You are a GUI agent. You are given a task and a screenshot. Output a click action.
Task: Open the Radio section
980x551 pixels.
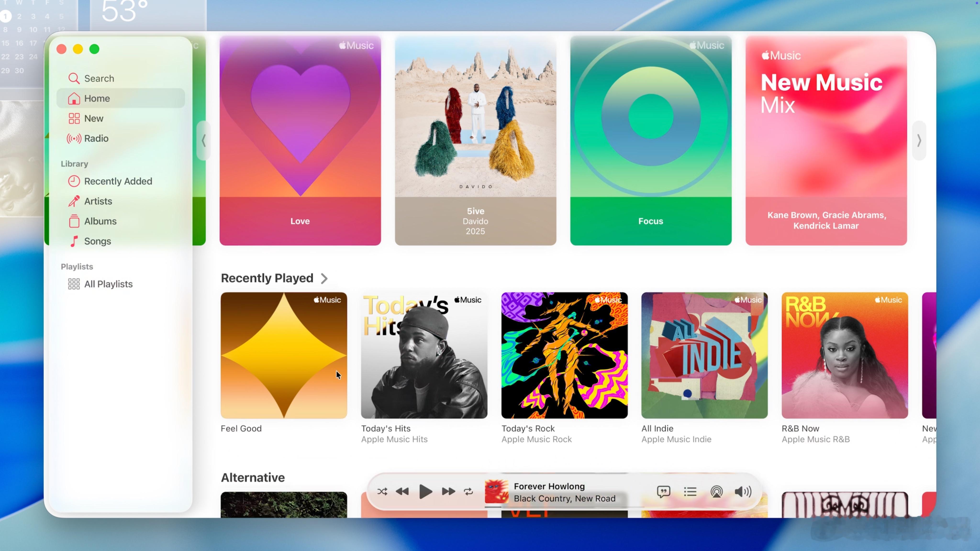pyautogui.click(x=121, y=138)
